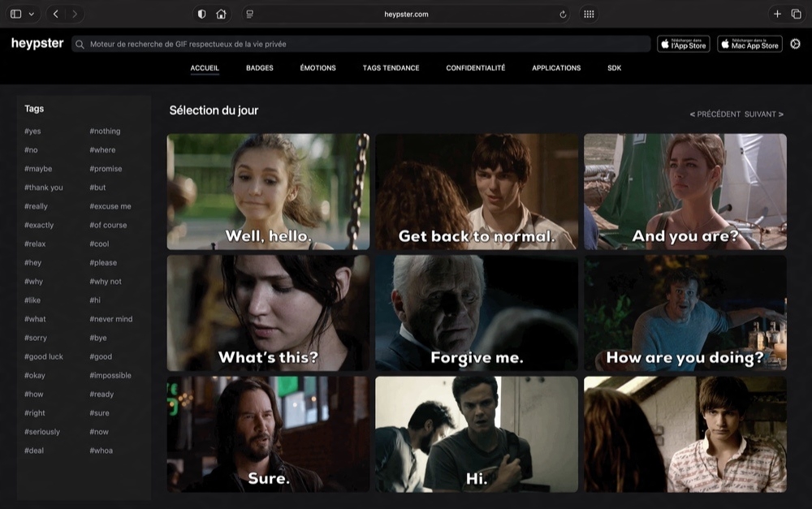Select the #of course tag
The width and height of the screenshot is (812, 509).
pyautogui.click(x=108, y=225)
